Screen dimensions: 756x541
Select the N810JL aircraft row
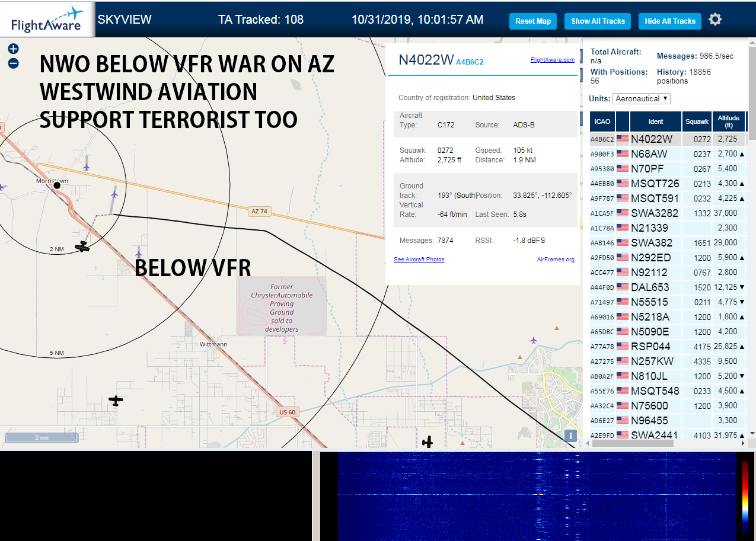(668, 376)
